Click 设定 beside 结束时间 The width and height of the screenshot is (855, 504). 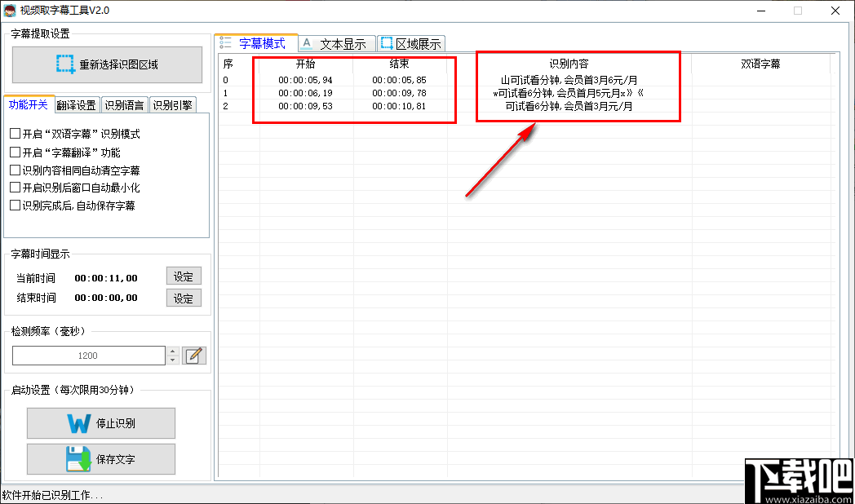pos(184,298)
